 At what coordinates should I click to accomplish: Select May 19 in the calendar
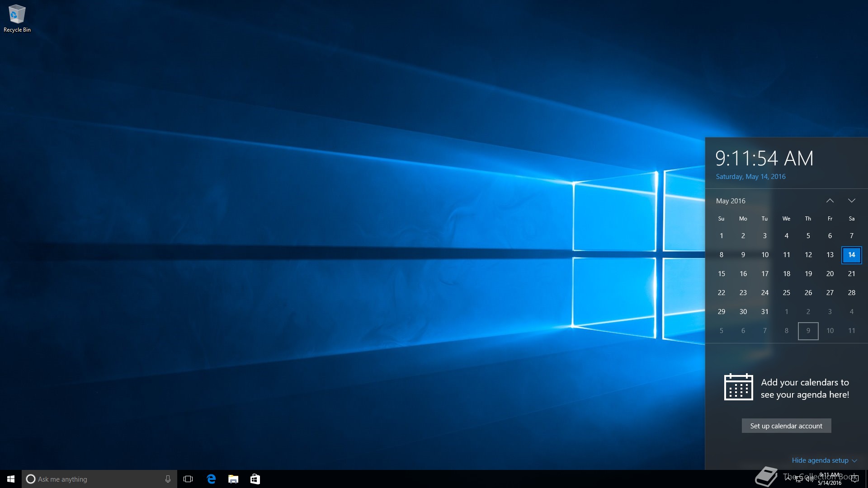pos(808,274)
